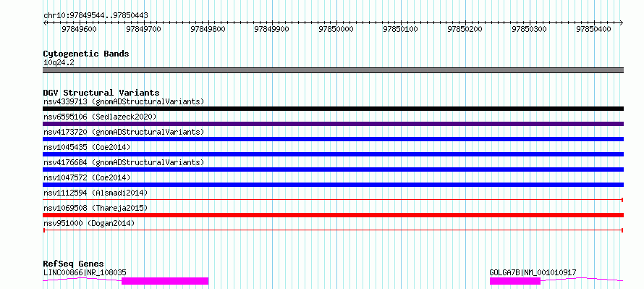Viewport: 644px width, 289px height.
Task: Click the label nsv4173720 (gnomADStructuralVariants)
Action: (124, 132)
